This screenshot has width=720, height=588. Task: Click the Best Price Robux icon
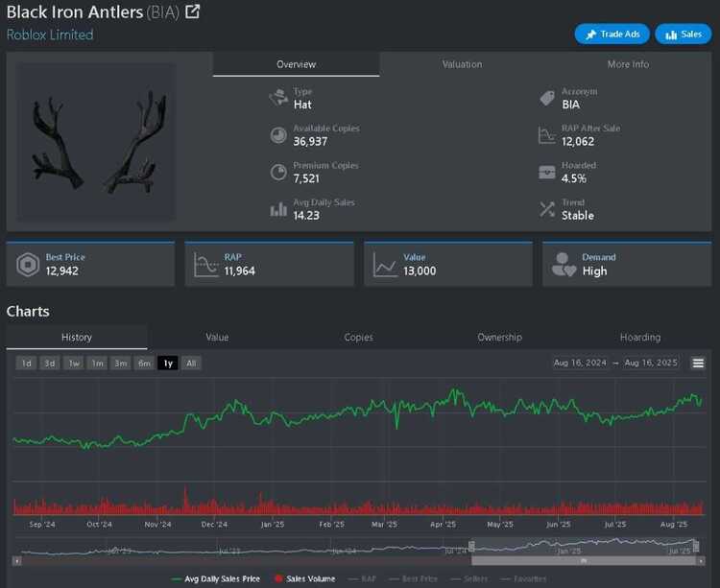point(28,265)
